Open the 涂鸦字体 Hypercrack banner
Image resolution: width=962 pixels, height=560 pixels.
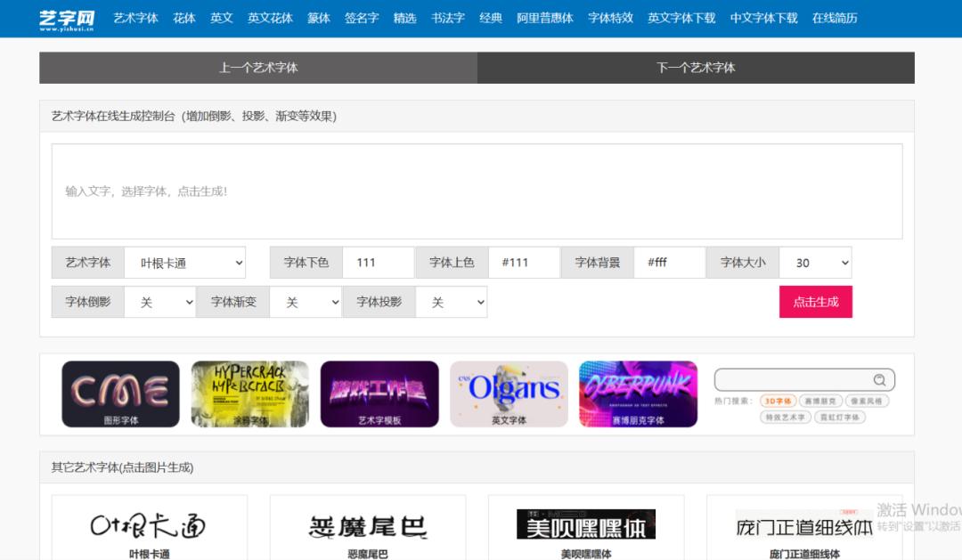249,394
